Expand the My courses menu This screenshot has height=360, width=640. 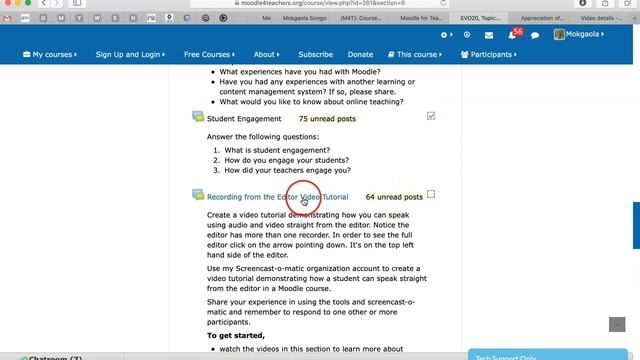coord(50,54)
